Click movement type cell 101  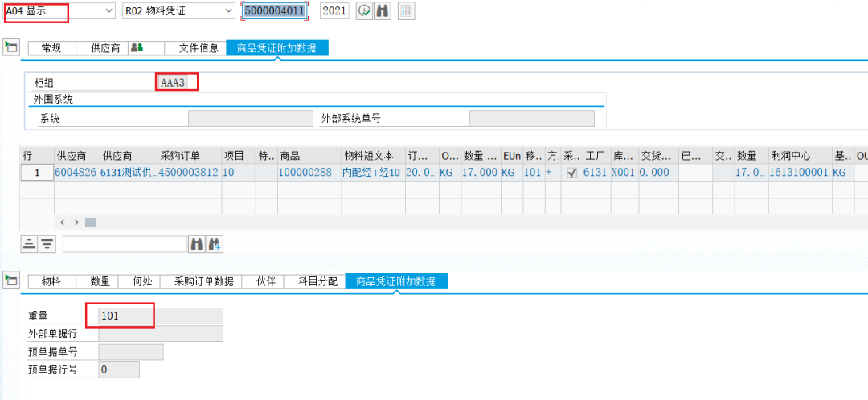(533, 173)
